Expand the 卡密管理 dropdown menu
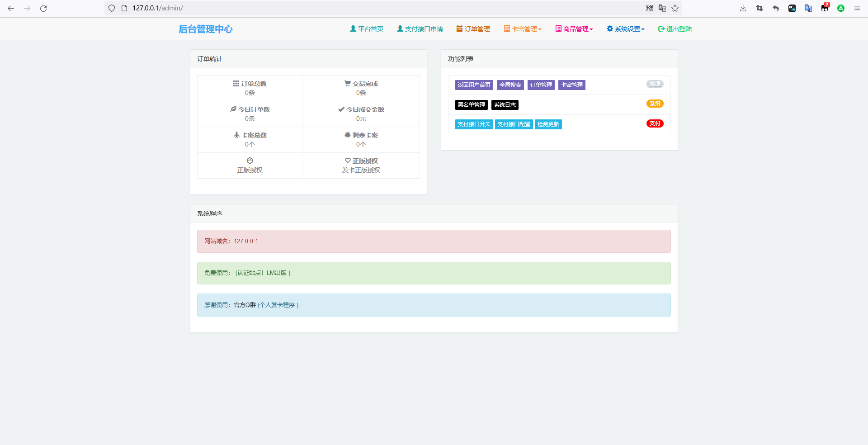The height and width of the screenshot is (445, 868). [x=523, y=29]
